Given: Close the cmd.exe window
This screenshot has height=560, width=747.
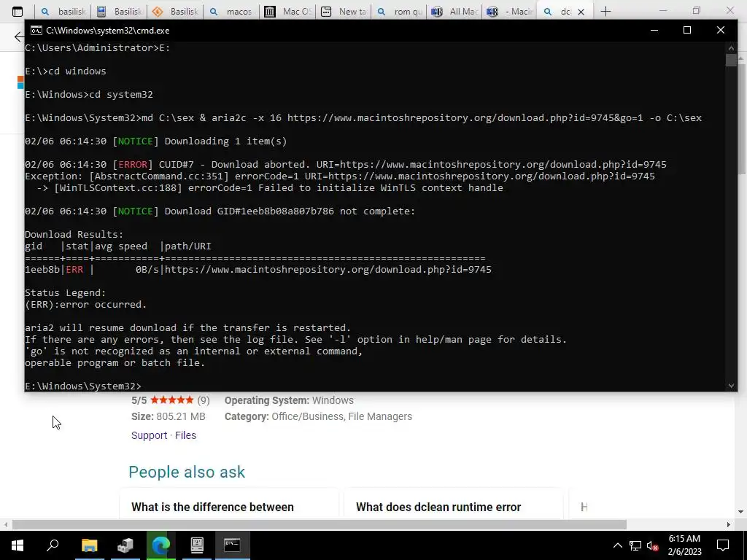Looking at the screenshot, I should tap(720, 30).
